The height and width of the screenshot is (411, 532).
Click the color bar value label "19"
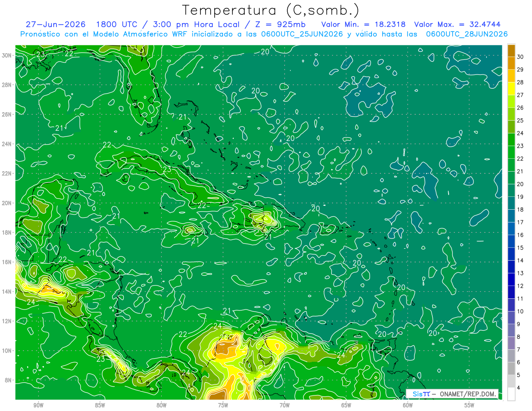(x=520, y=197)
